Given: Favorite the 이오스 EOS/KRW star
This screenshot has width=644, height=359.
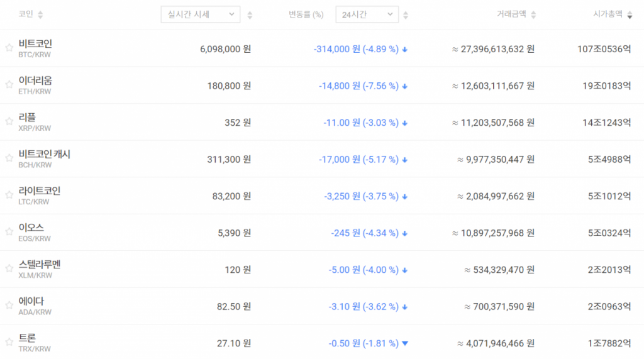Looking at the screenshot, I should coord(9,231).
